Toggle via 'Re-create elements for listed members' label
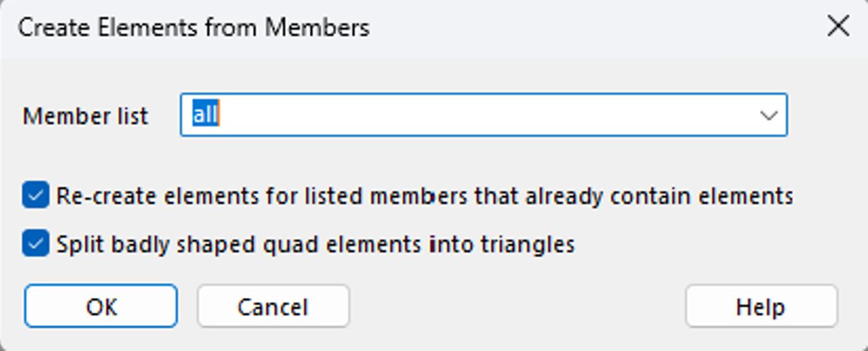The width and height of the screenshot is (868, 351). [x=425, y=195]
